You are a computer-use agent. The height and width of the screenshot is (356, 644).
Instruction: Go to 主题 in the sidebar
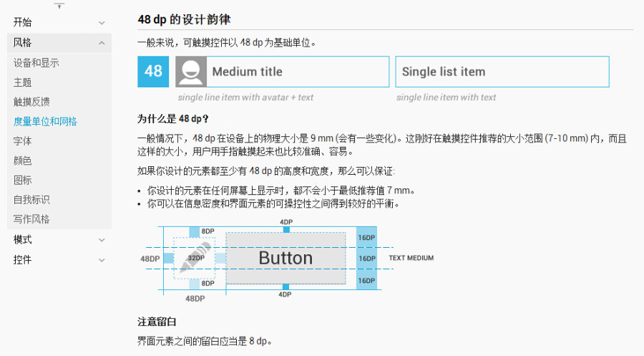tap(23, 82)
